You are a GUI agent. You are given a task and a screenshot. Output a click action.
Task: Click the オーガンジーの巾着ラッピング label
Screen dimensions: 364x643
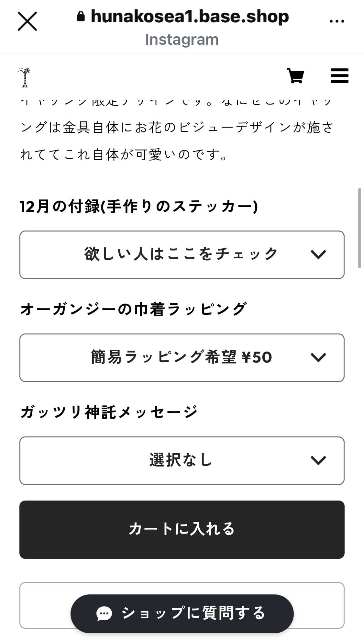pos(133,309)
